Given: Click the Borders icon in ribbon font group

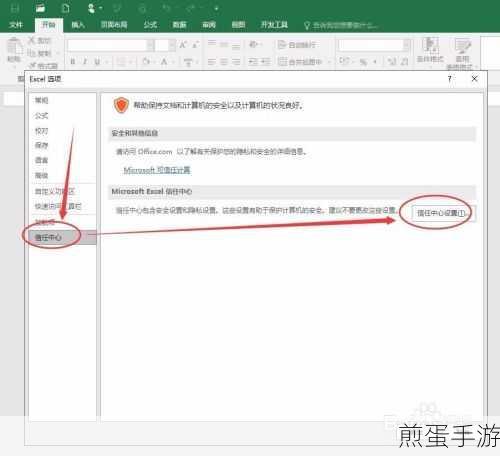Looking at the screenshot, I should coord(121,62).
